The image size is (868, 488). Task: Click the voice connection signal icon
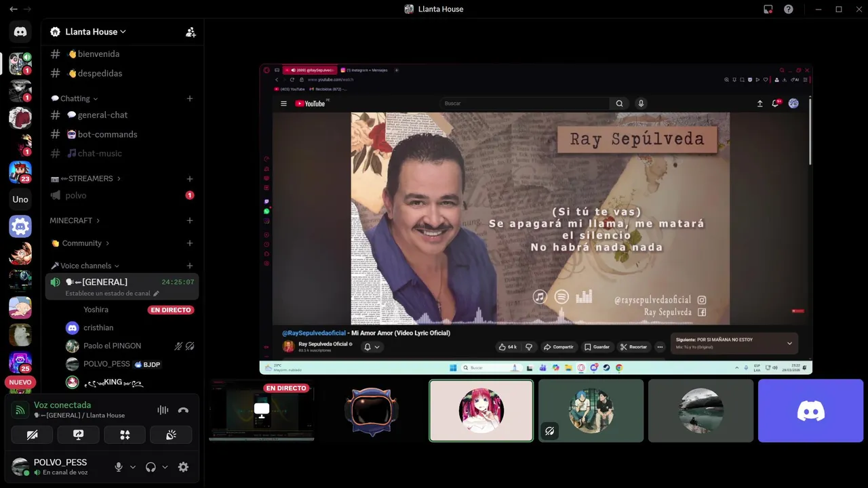(x=21, y=410)
